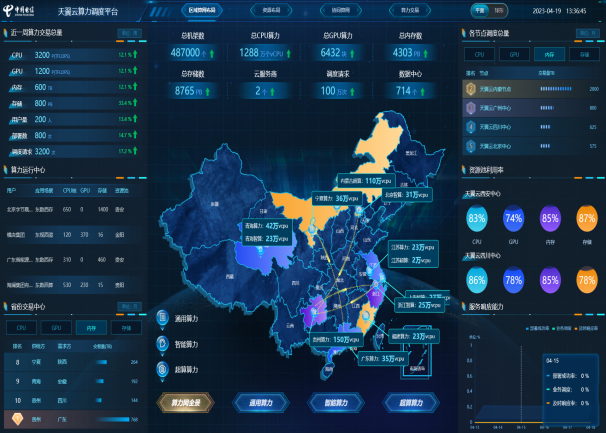Click the 264 trade volume bar
606x433 pixels.
click(101, 362)
